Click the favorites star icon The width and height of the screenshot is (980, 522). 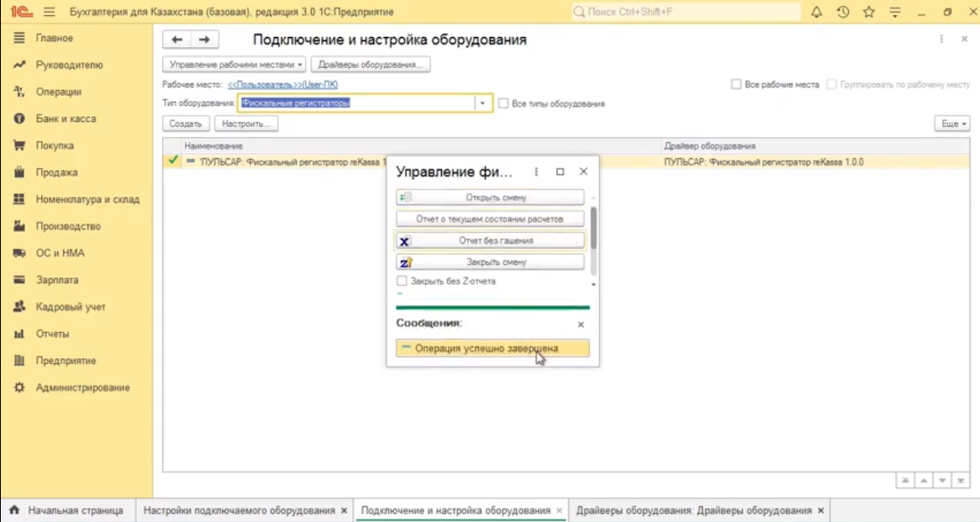click(x=869, y=13)
